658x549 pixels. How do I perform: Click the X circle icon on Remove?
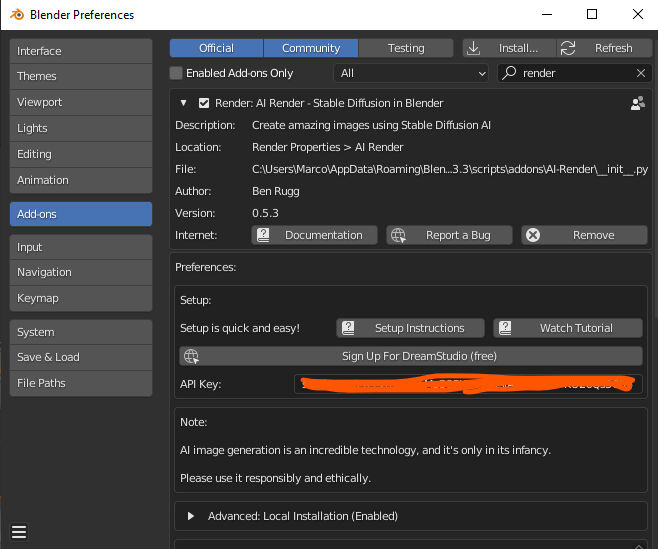tap(533, 235)
